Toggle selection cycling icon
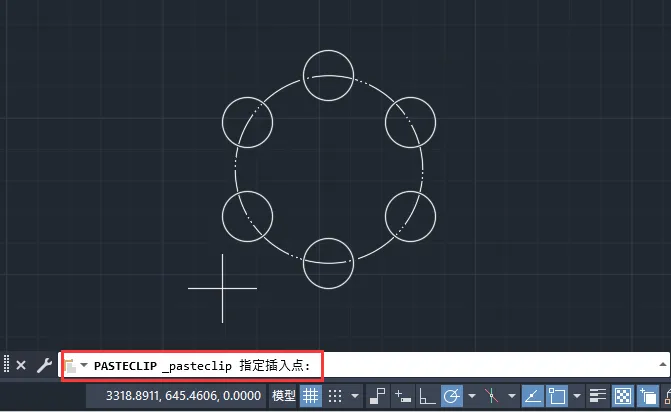671x412 pixels. pos(647,396)
